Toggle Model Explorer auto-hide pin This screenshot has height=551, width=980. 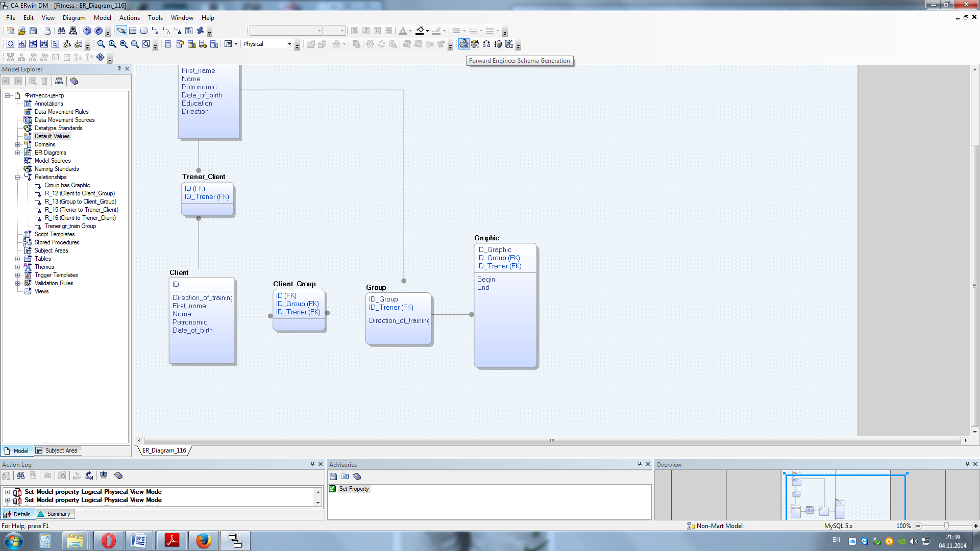[119, 69]
